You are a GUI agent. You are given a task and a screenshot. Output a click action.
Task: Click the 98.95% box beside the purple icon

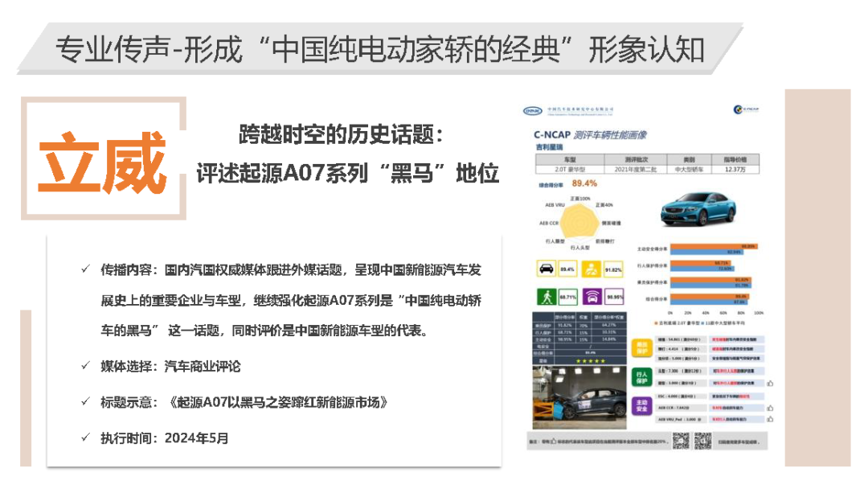point(615,298)
